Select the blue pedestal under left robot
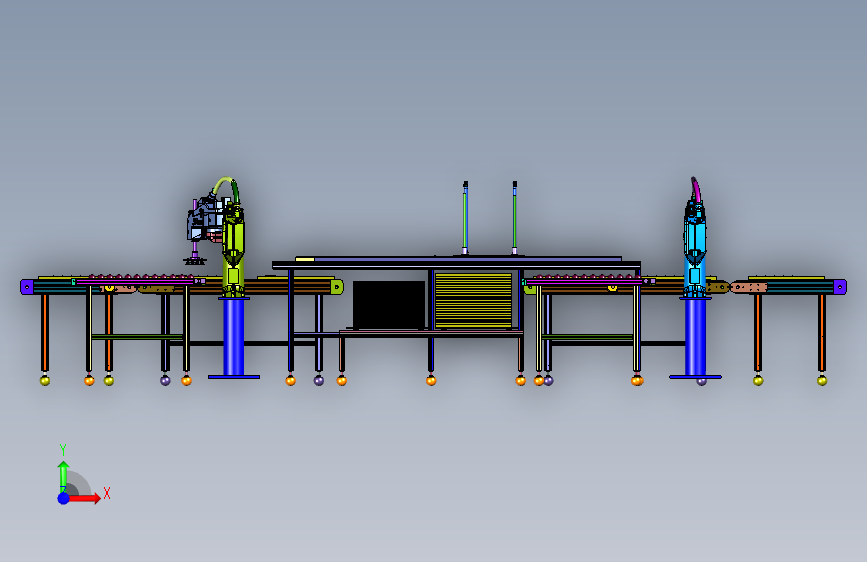 234,339
